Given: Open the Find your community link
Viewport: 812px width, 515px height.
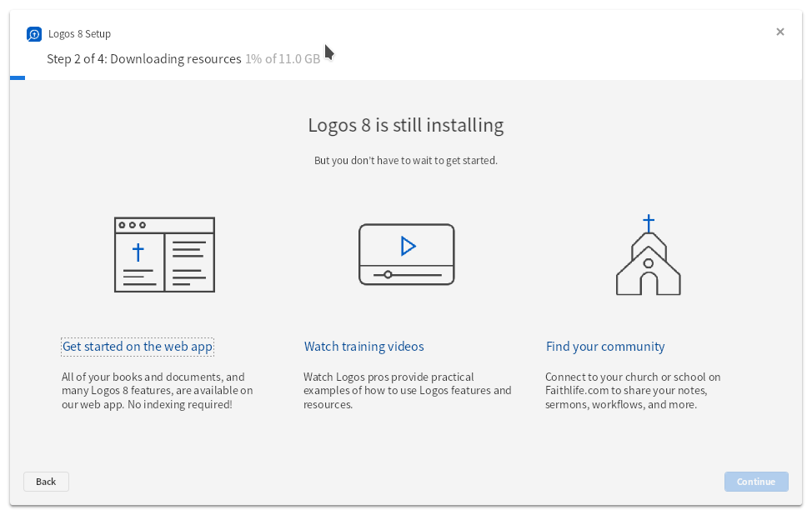Looking at the screenshot, I should (605, 347).
